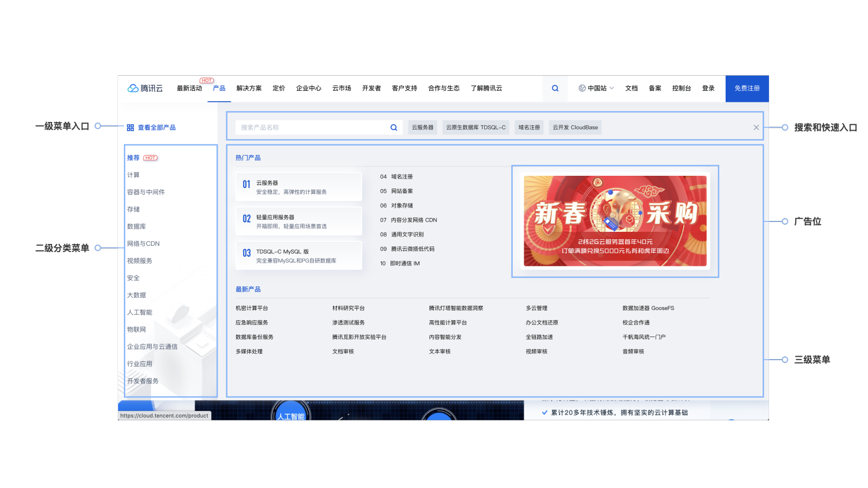Open the 最新活动 menu
Image resolution: width=868 pixels, height=488 pixels.
(x=189, y=88)
